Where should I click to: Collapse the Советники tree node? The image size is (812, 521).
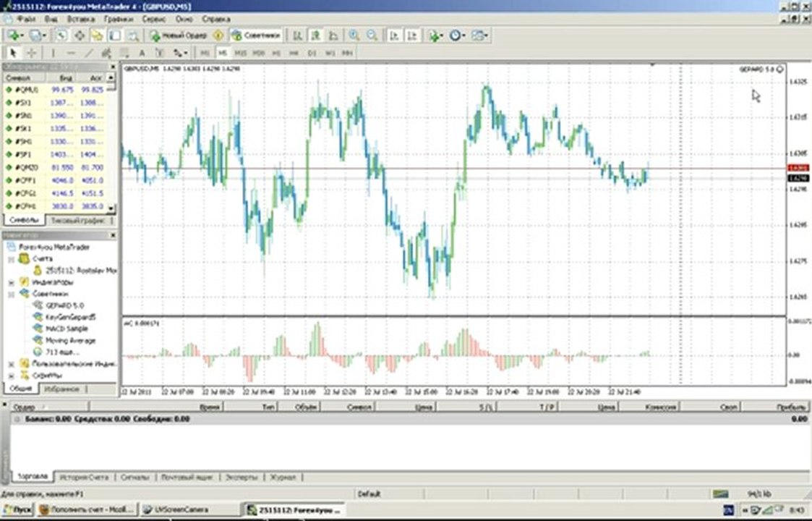pos(11,294)
